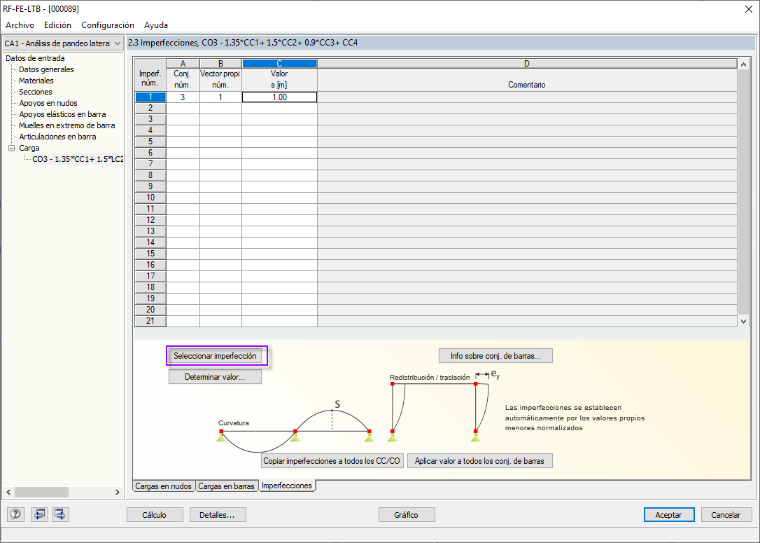Screen dimensions: 760x543
Task: Select the Imperfecciones tab
Action: [x=286, y=485]
